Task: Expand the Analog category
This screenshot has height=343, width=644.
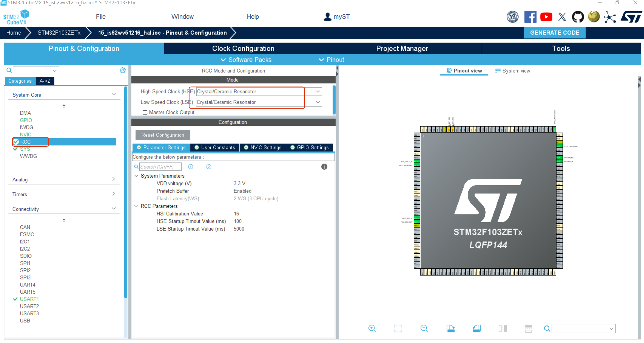Action: 113,179
